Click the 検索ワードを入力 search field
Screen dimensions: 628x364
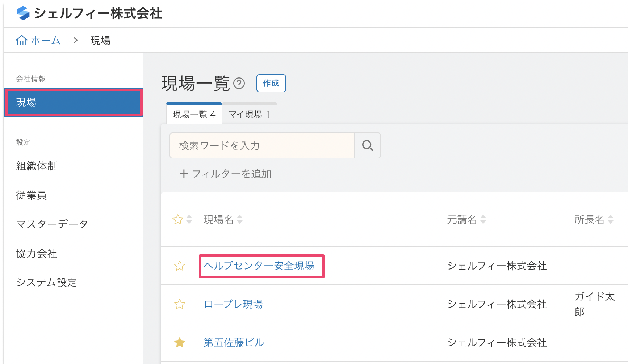(x=262, y=145)
